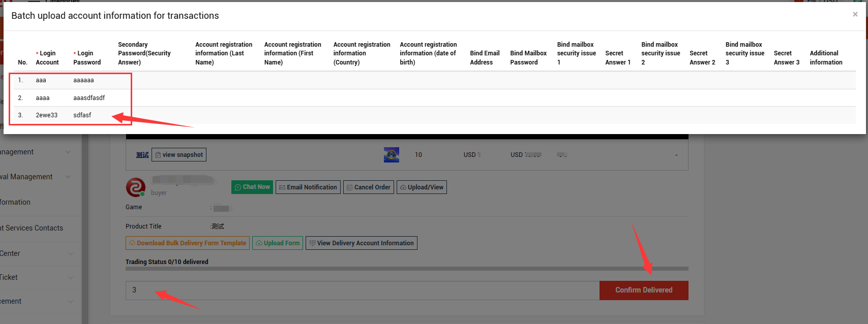
Task: Click the trading status progress bar
Action: tap(407, 269)
